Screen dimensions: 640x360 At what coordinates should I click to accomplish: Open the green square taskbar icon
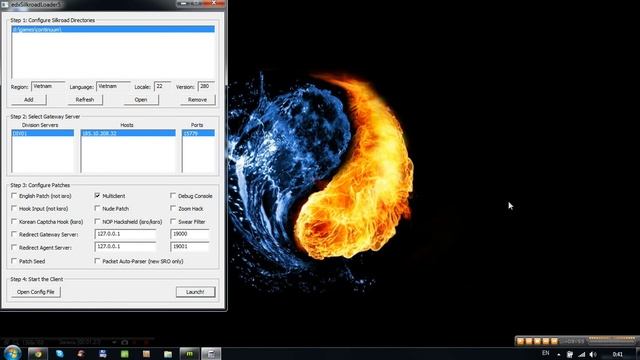(x=124, y=354)
